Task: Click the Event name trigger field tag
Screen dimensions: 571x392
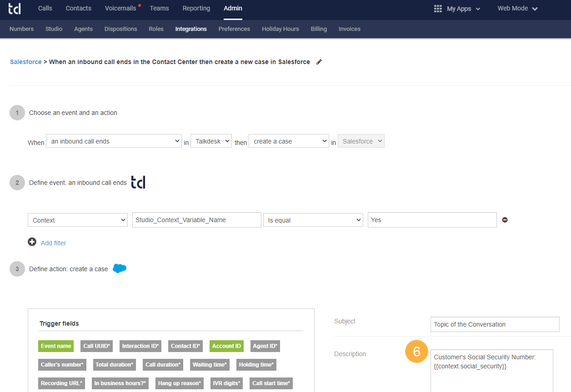Action: pos(56,346)
